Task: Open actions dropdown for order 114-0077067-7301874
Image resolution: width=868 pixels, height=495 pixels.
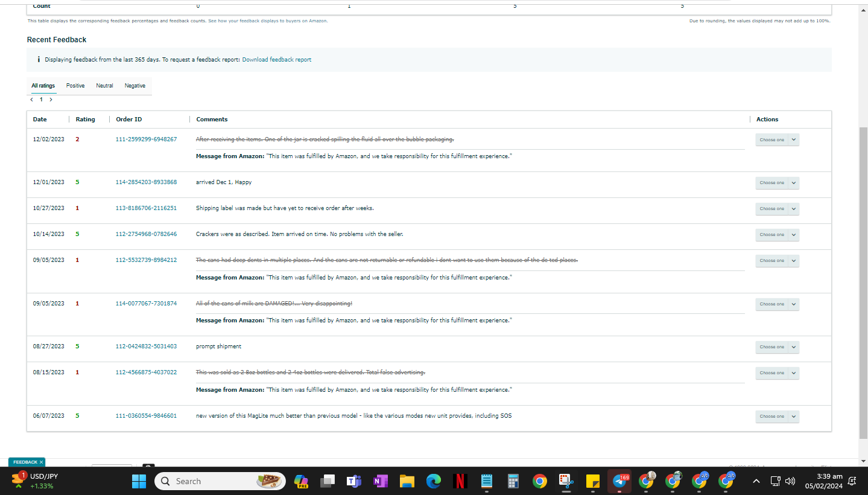Action: [778, 304]
